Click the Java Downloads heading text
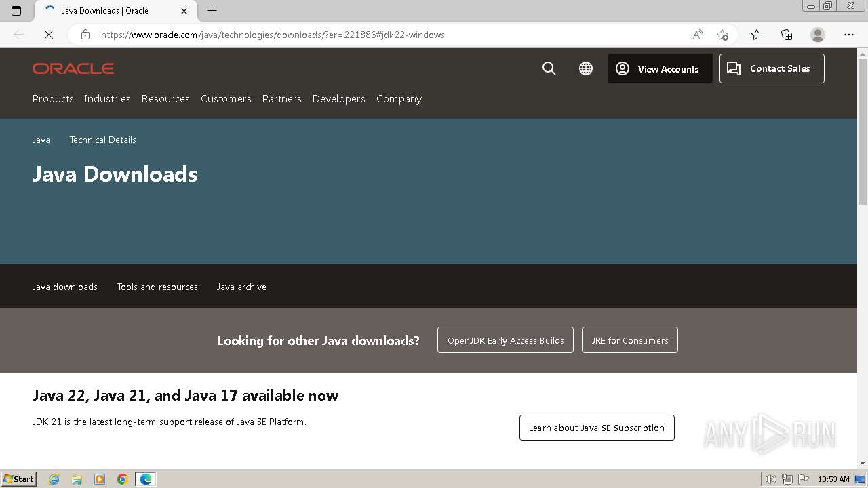Screen dimensions: 868x488 [115, 174]
